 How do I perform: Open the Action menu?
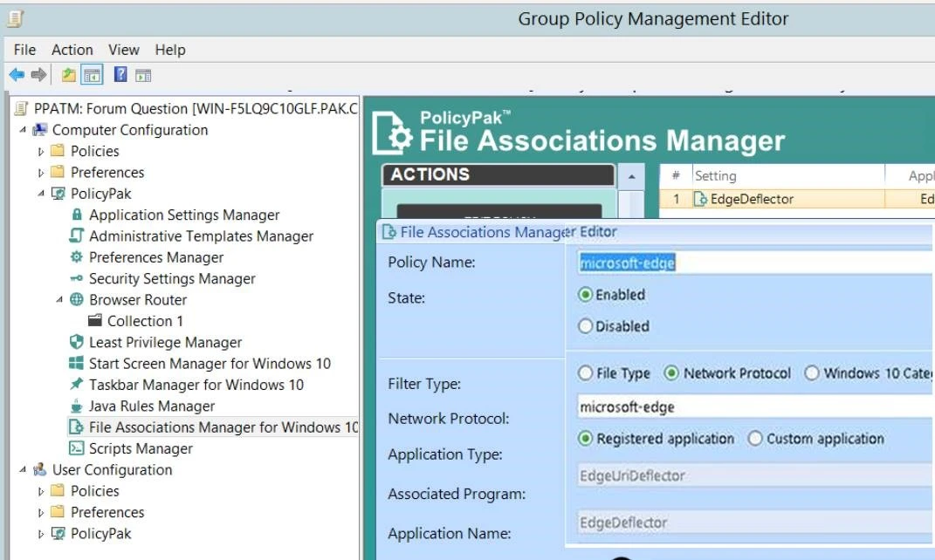[x=72, y=50]
